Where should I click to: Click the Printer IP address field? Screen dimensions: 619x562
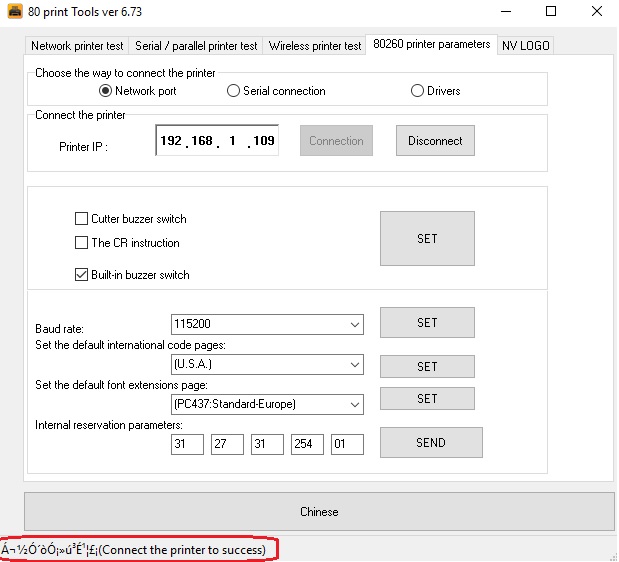click(217, 141)
